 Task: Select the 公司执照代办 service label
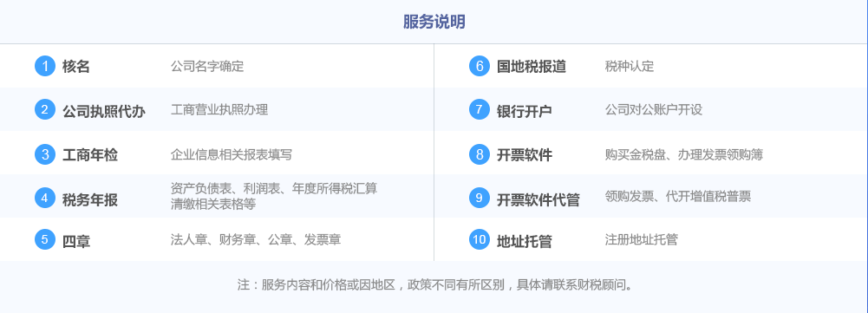(103, 111)
